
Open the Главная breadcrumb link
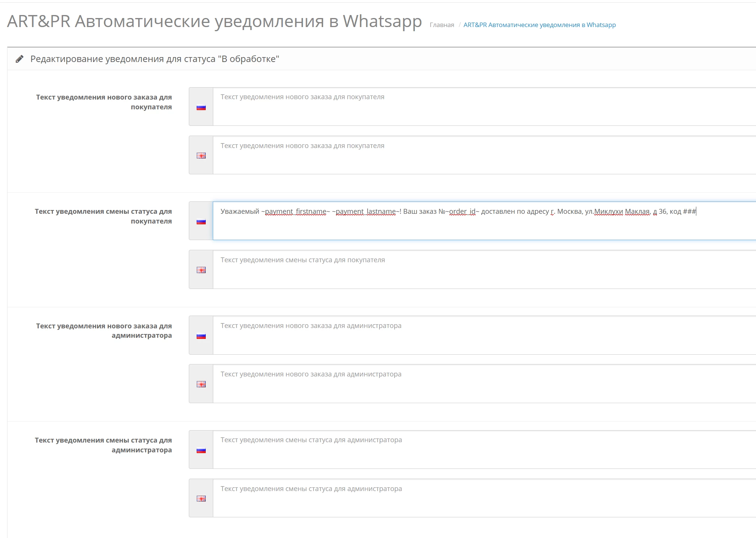pos(442,25)
